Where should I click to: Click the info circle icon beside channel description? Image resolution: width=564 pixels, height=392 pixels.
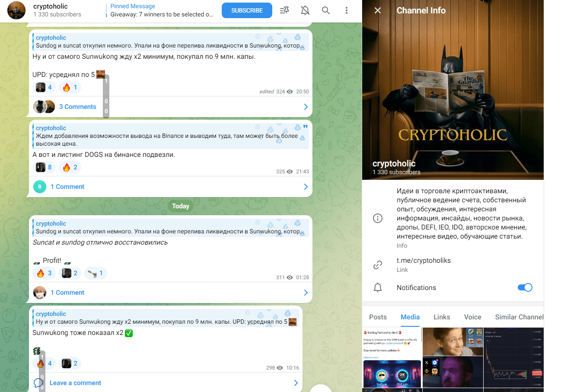378,218
